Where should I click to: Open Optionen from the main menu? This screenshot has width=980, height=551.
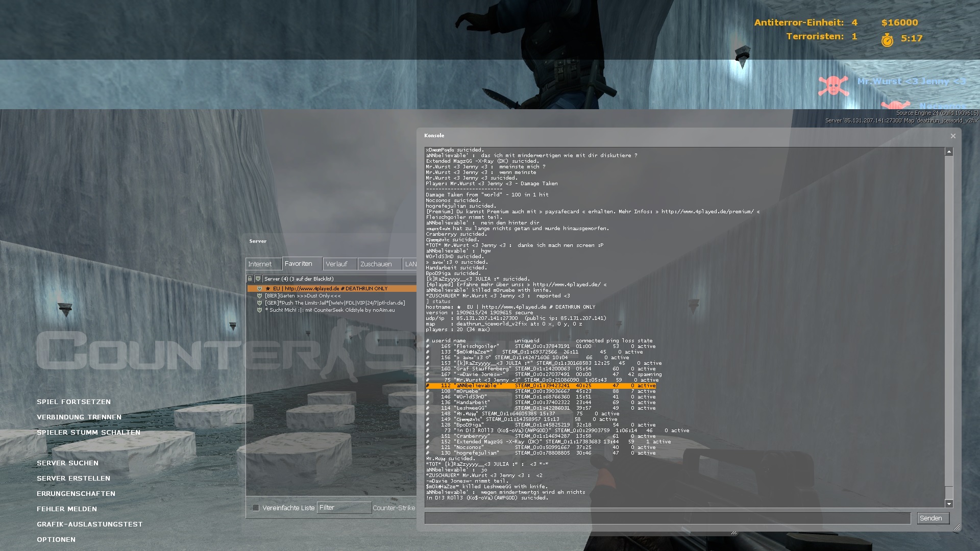56,540
